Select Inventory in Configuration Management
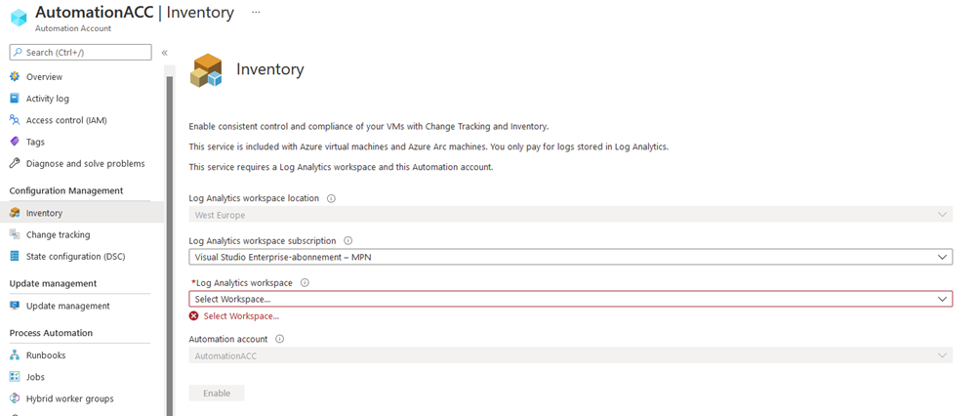Viewport: 980px width, 416px height. [x=82, y=213]
